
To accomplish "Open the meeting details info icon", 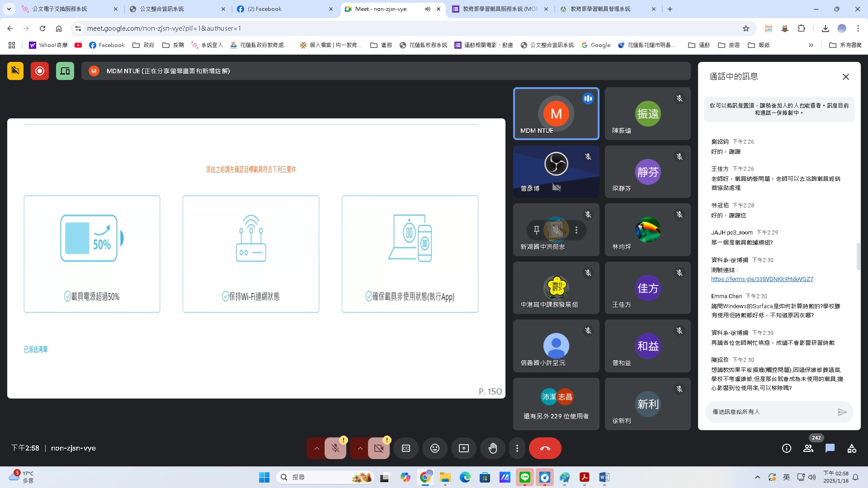I will coord(787,448).
